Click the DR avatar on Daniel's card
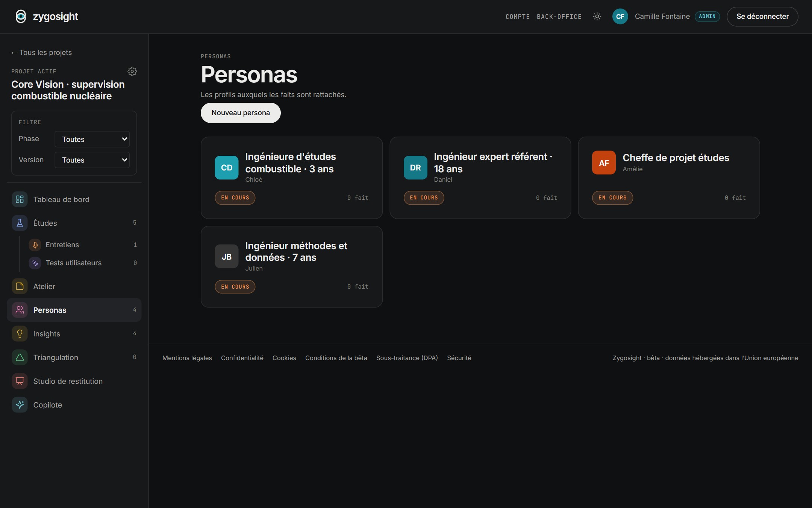812x508 pixels. [x=415, y=168]
